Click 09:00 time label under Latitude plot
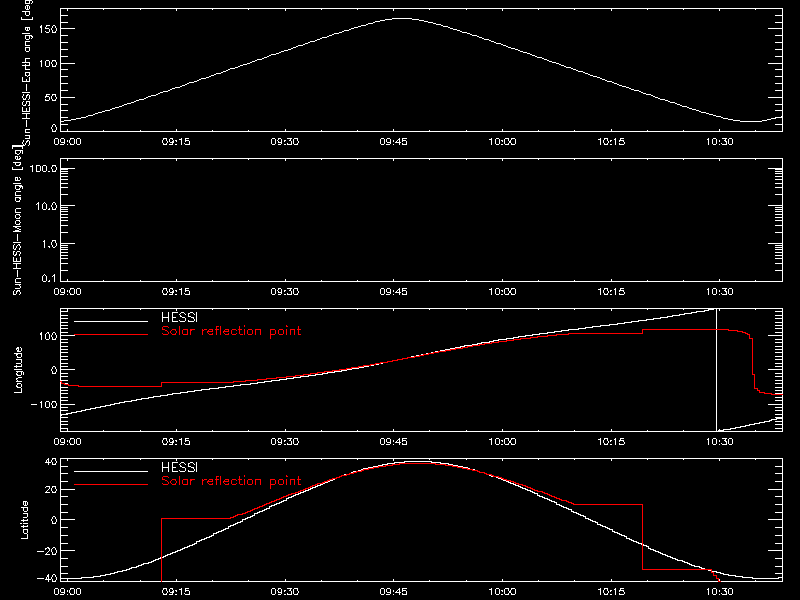 [67, 592]
